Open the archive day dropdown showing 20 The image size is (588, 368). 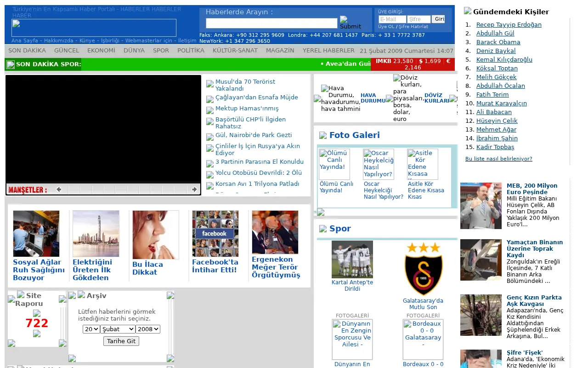pos(91,329)
